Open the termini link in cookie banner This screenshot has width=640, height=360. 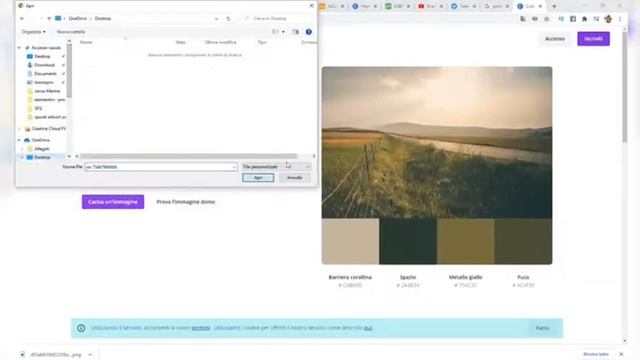click(201, 328)
